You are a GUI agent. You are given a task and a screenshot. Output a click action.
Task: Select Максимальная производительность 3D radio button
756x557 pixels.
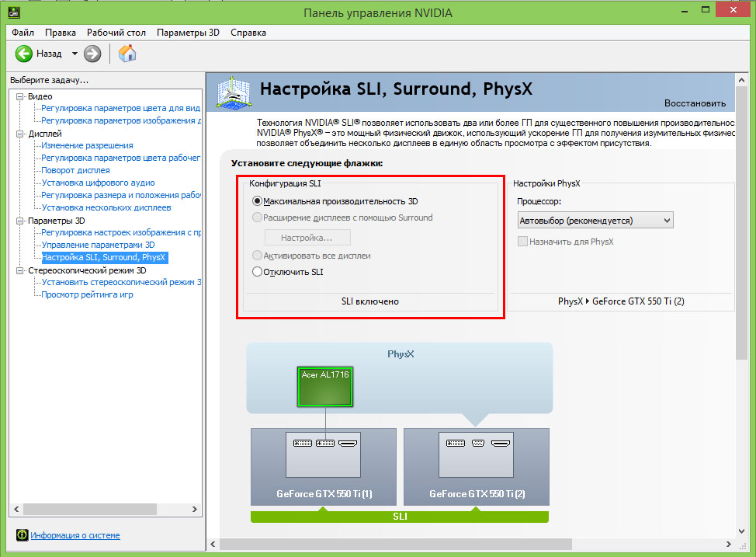click(x=258, y=200)
